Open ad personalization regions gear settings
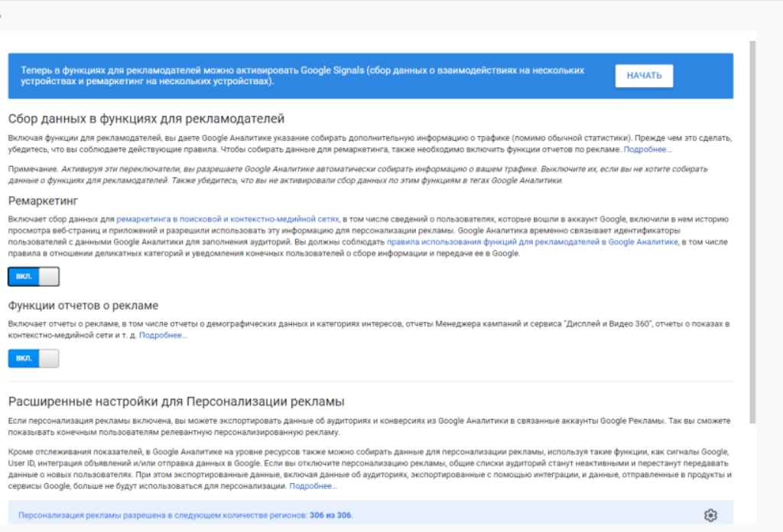This screenshot has height=532, width=783. (x=710, y=515)
